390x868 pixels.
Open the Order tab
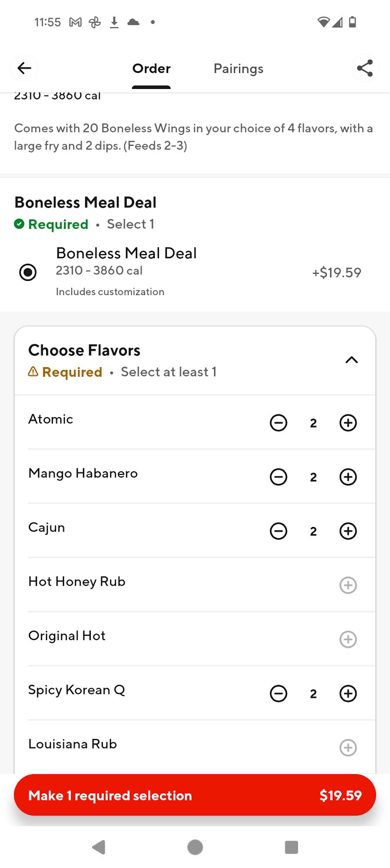click(x=151, y=69)
